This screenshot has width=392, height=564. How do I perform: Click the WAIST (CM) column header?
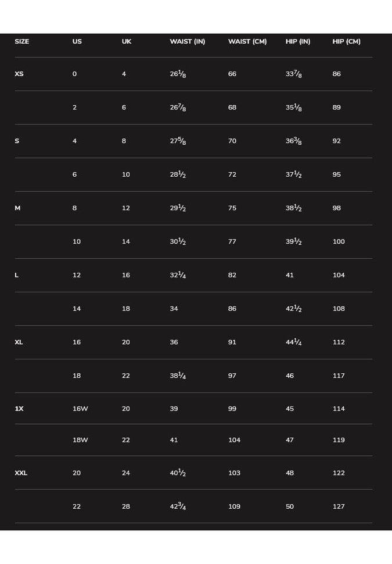pyautogui.click(x=247, y=42)
